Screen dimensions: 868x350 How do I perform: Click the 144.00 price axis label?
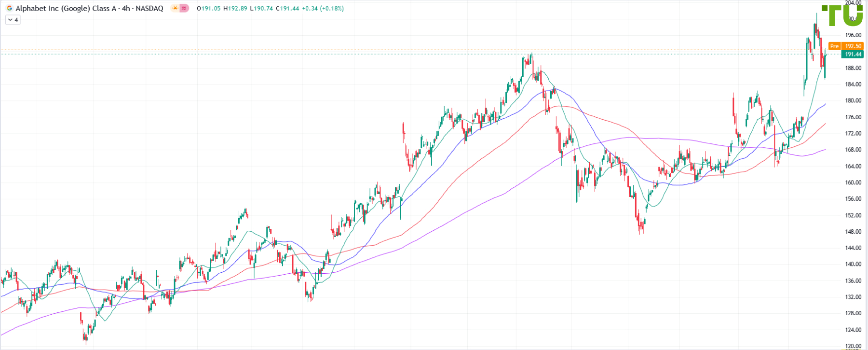point(853,248)
